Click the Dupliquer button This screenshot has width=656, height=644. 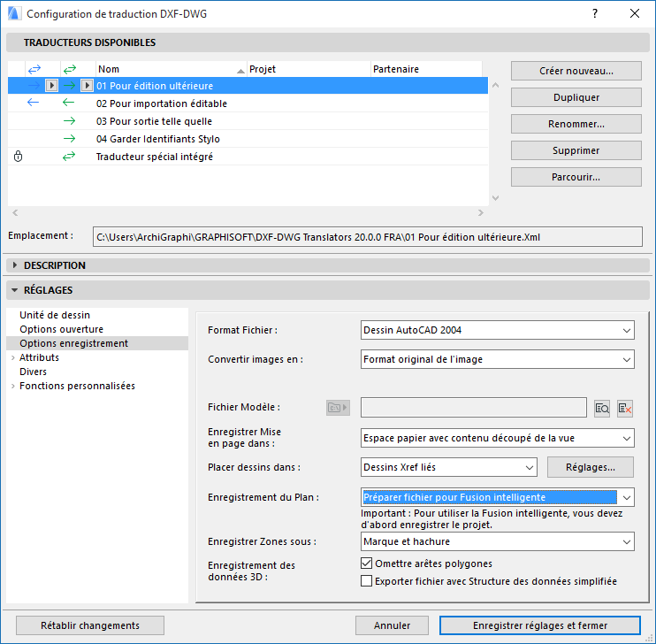coord(576,97)
